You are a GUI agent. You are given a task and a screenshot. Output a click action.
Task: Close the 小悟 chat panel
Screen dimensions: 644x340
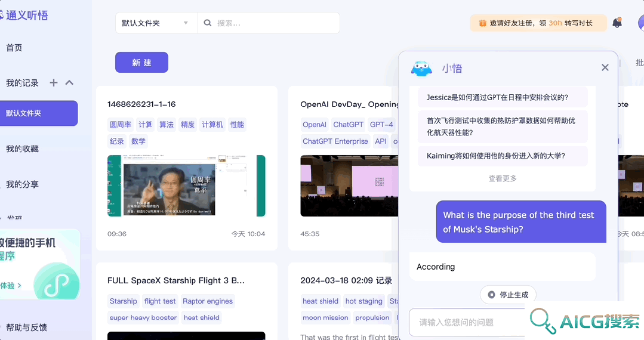coord(605,67)
